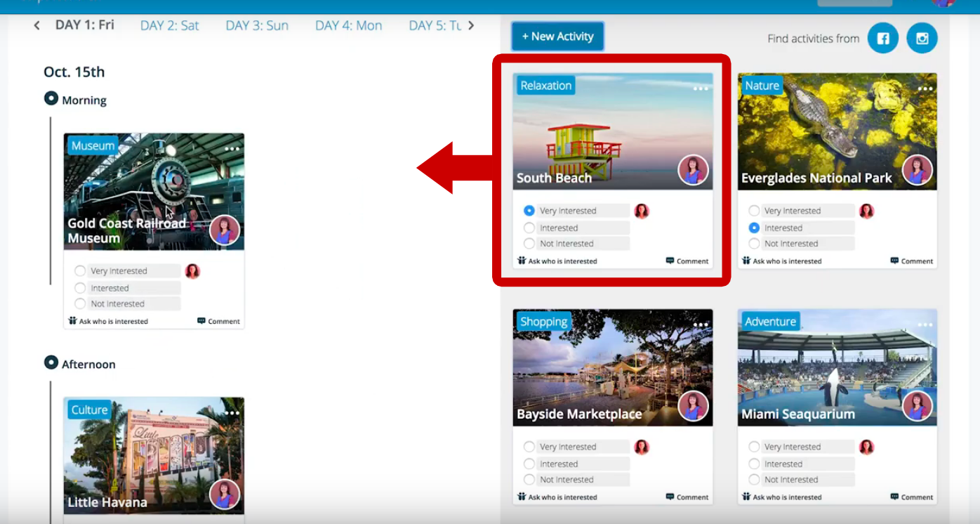Open the Miami Seaquarium activity photo
Viewport: 980px width, 524px height.
pyautogui.click(x=837, y=367)
